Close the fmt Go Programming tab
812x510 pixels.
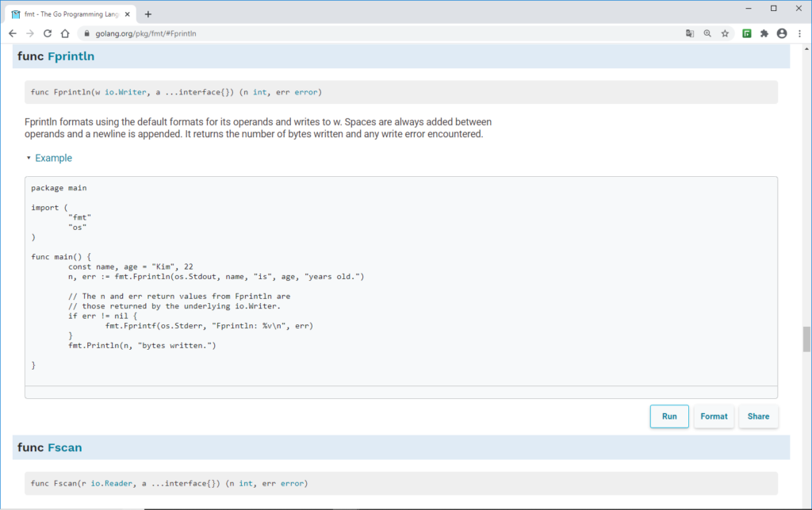point(128,14)
